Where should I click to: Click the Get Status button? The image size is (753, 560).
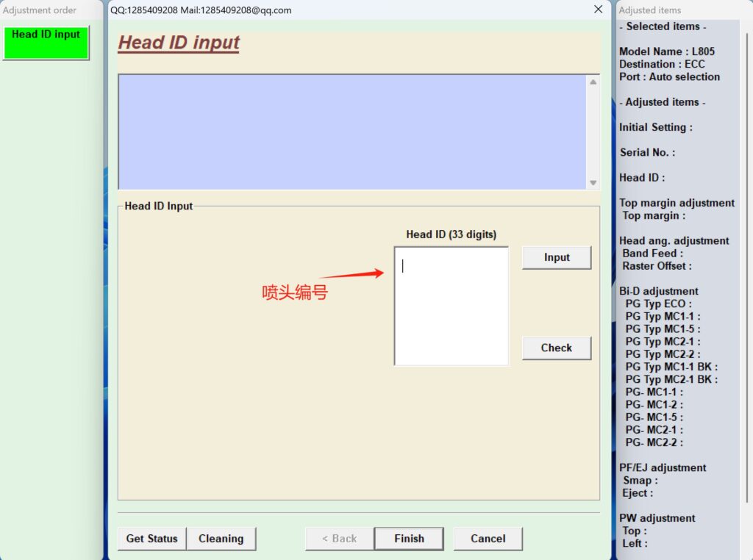(151, 539)
